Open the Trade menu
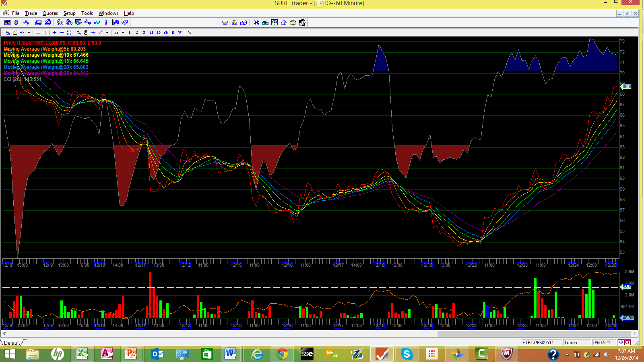The height and width of the screenshot is (362, 644). pos(31,13)
